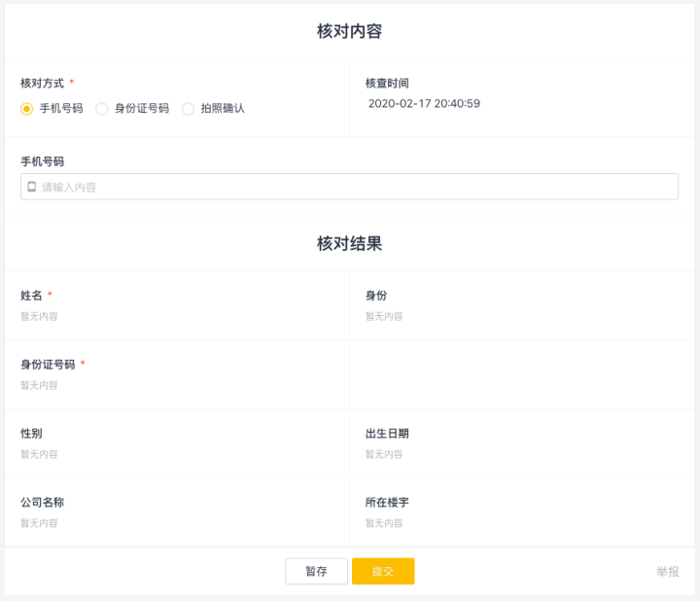
Task: Click the 核对内容 section heading
Action: coord(350,31)
